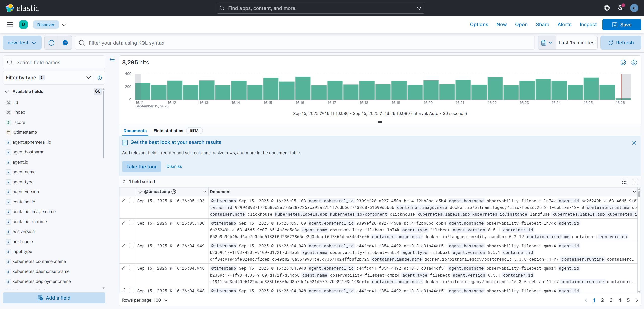Image resolution: width=644 pixels, height=309 pixels.
Task: Open chart settings gear icon
Action: (x=634, y=63)
